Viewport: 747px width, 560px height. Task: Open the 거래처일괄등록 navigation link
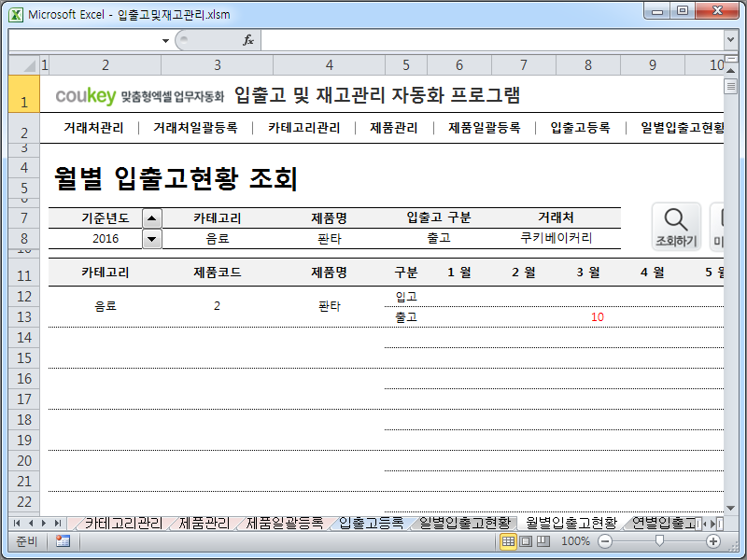point(195,128)
